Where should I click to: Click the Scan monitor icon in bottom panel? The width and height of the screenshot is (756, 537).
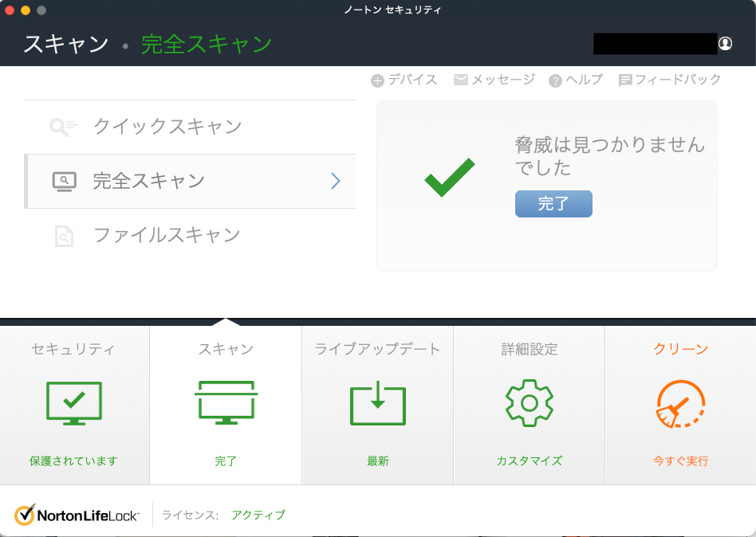226,403
